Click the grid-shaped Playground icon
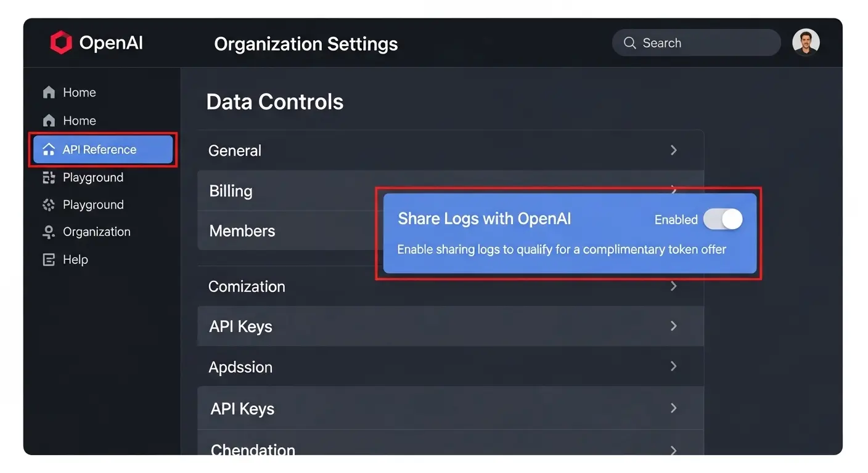This screenshot has width=868, height=473. tap(49, 178)
